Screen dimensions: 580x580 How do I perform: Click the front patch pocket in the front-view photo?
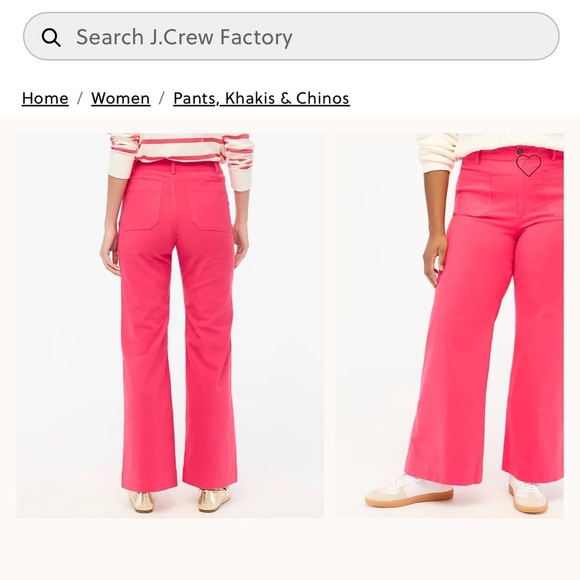pyautogui.click(x=473, y=192)
